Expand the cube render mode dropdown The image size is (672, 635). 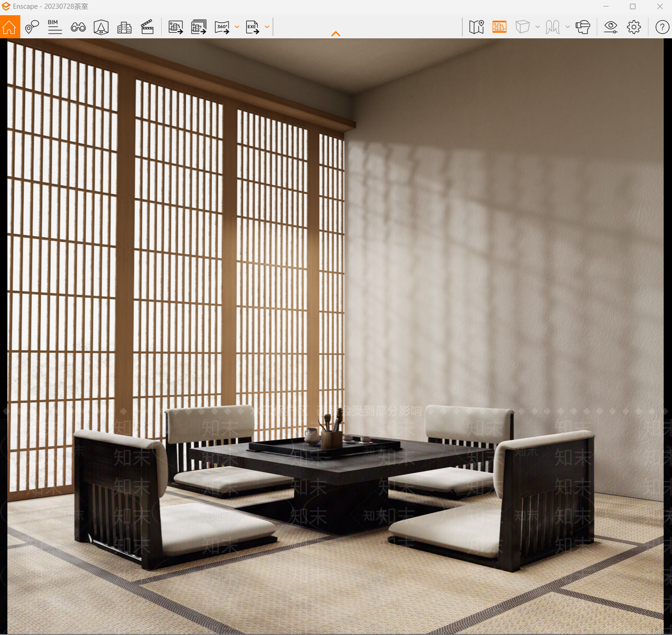pyautogui.click(x=538, y=27)
